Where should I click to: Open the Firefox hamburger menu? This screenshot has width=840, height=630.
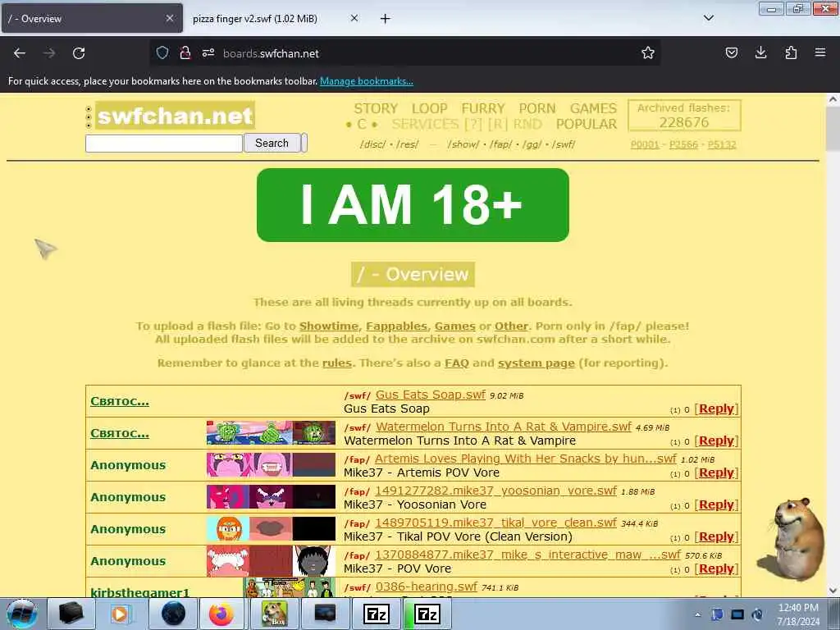(x=820, y=52)
